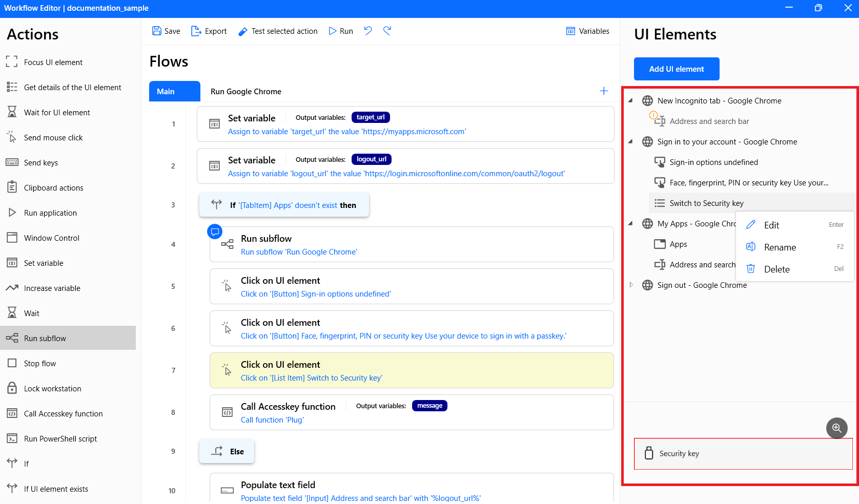Open the Variables panel

click(x=588, y=31)
